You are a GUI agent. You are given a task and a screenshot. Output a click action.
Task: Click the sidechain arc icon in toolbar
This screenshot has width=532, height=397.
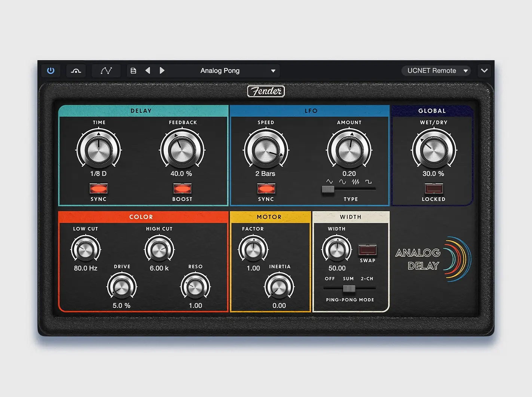(x=76, y=71)
